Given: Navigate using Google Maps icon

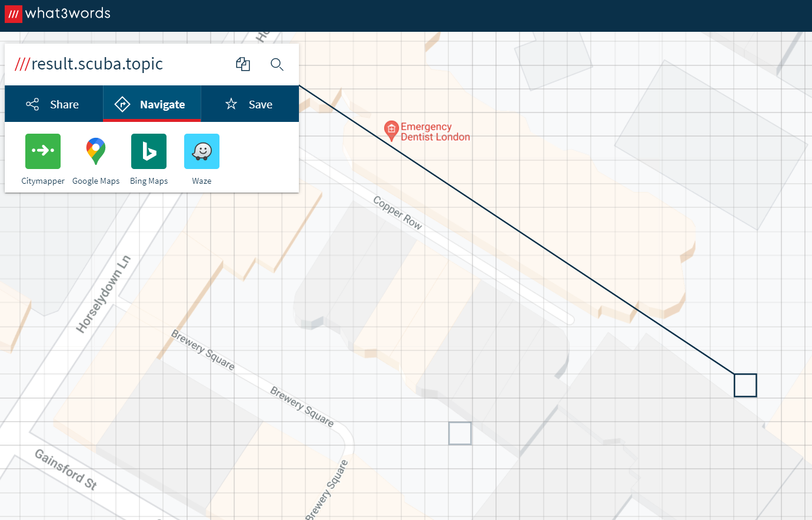Looking at the screenshot, I should (96, 151).
